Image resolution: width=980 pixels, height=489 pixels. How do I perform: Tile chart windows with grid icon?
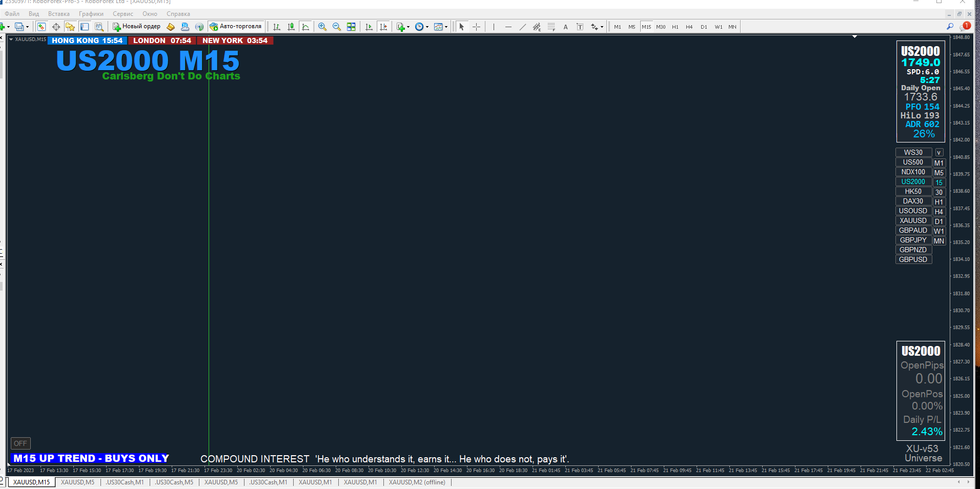pos(351,27)
